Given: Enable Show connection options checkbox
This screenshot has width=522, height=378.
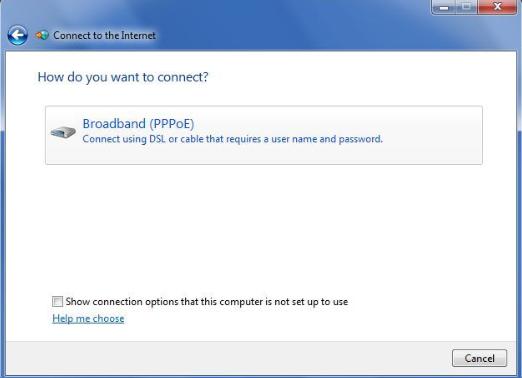Looking at the screenshot, I should coord(57,301).
